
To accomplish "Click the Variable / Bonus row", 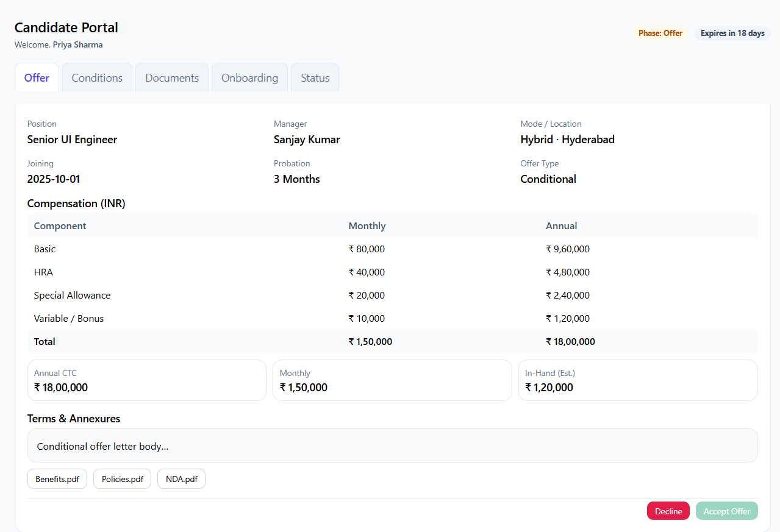I will (x=69, y=319).
